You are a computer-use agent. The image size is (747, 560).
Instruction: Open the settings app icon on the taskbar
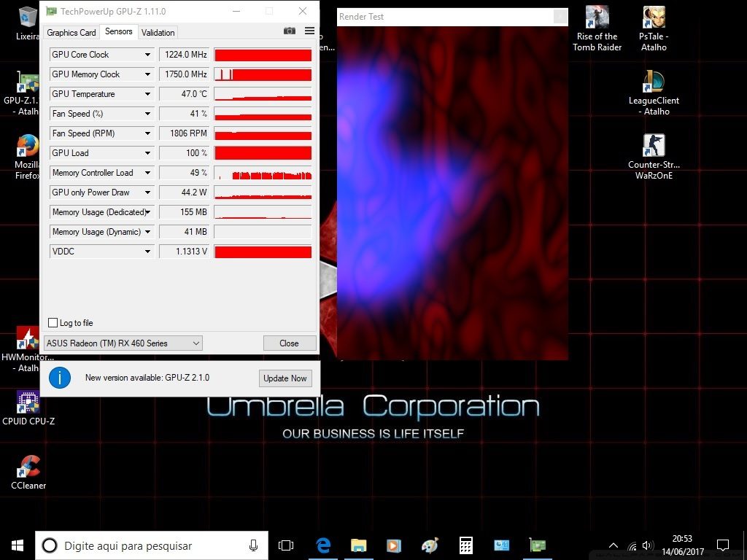pos(501,545)
